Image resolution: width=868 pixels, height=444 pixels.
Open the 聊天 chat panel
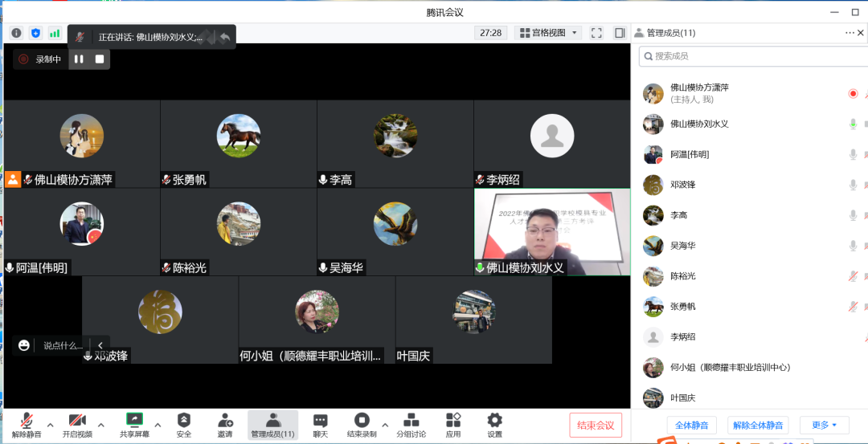coord(320,424)
